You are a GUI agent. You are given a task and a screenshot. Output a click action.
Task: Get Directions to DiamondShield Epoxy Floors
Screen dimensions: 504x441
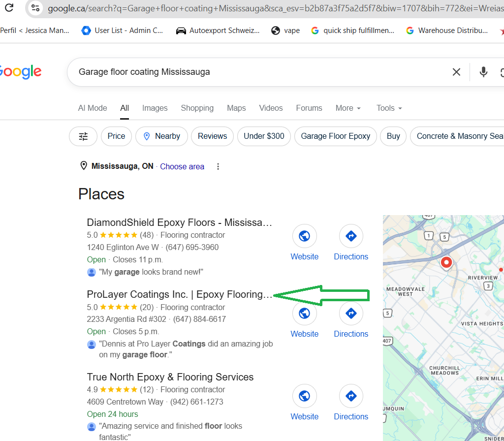coord(351,236)
